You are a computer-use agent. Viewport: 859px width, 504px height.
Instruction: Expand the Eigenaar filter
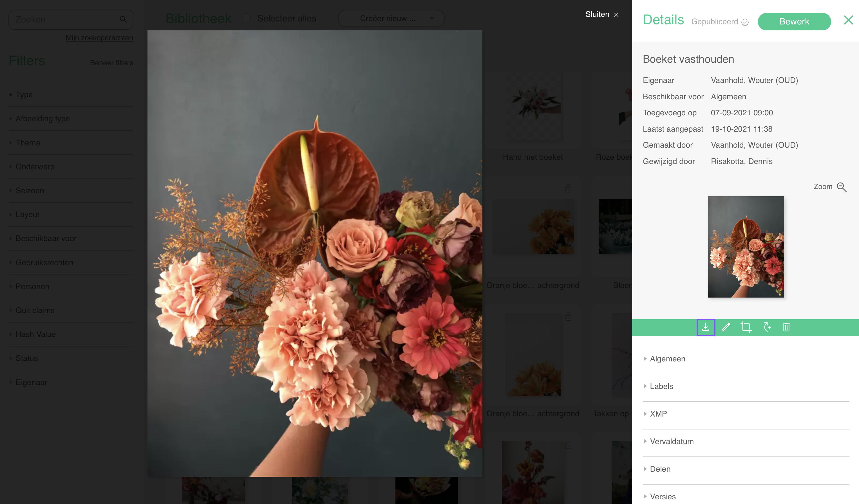pyautogui.click(x=71, y=382)
